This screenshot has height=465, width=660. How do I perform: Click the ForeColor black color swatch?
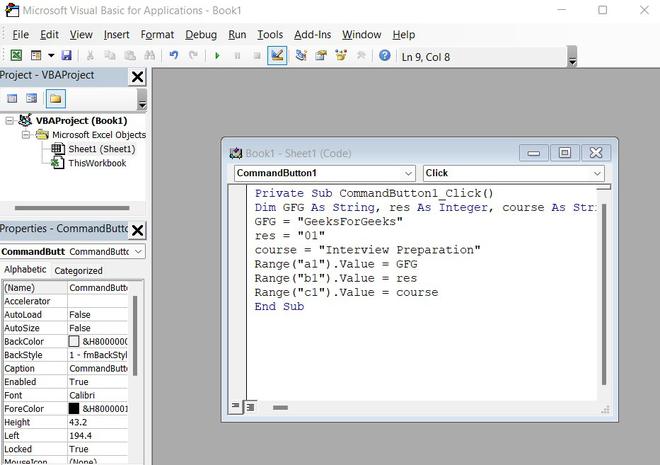[x=74, y=409]
